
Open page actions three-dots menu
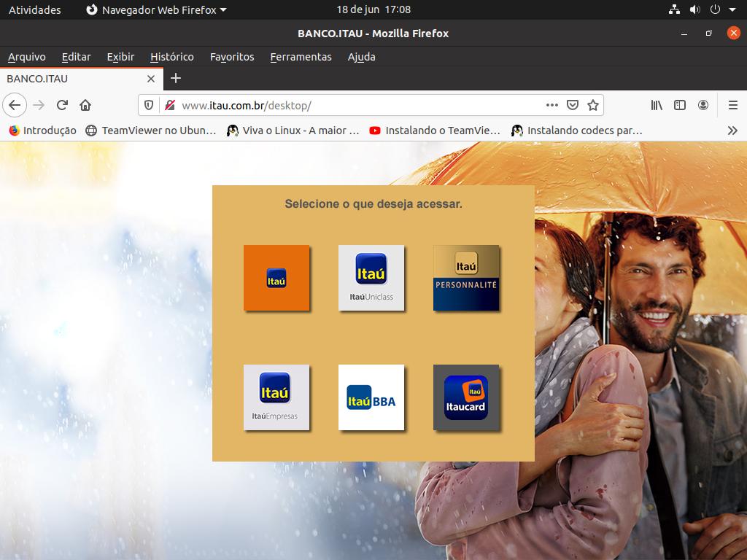[551, 105]
